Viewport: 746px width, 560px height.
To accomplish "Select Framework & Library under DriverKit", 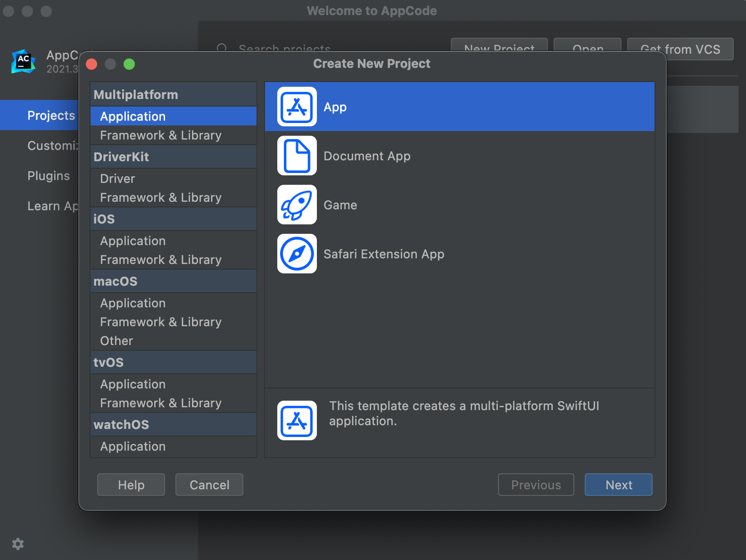I will 174,197.
